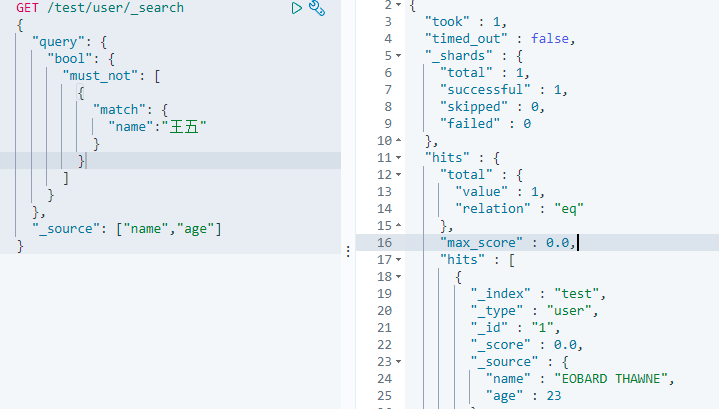Open the wrench settings menu icon
The width and height of the screenshot is (719, 409).
317,8
